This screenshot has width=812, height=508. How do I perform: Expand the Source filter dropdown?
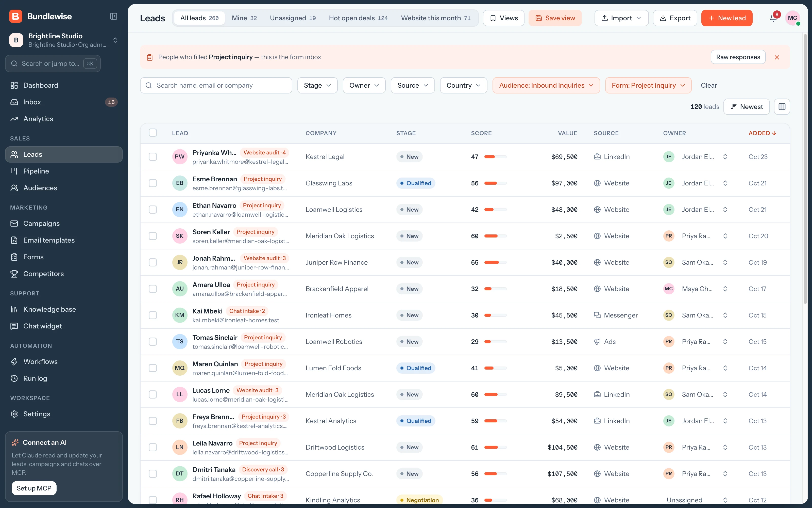[412, 85]
